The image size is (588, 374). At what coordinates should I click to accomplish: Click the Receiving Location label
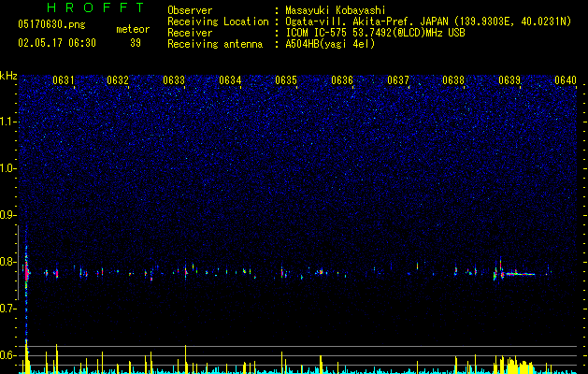coord(218,22)
